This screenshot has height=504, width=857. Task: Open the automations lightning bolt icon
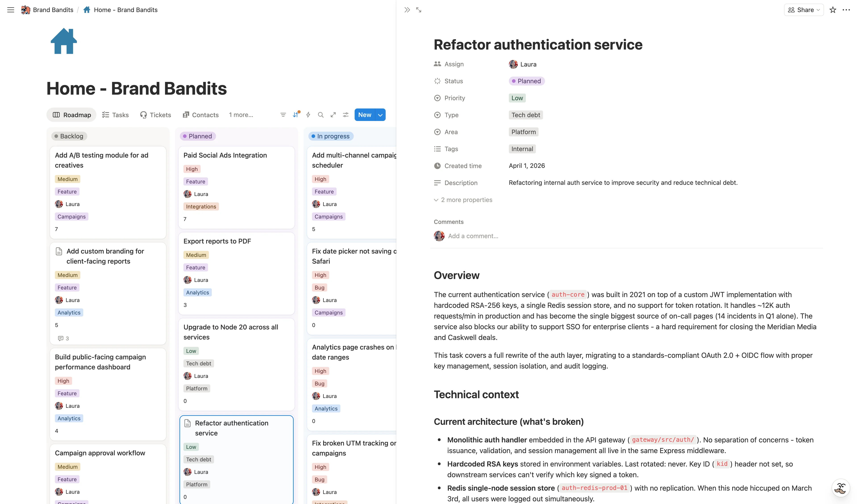[308, 115]
